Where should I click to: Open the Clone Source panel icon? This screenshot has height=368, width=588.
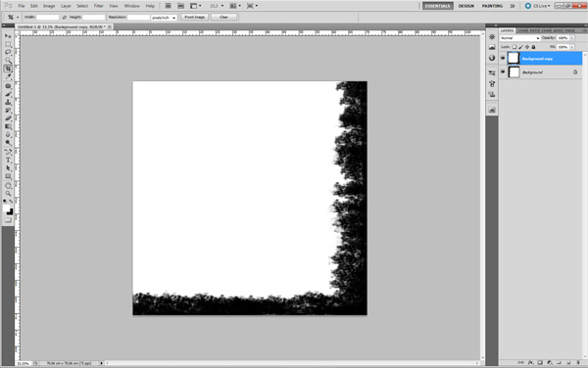pos(492,94)
